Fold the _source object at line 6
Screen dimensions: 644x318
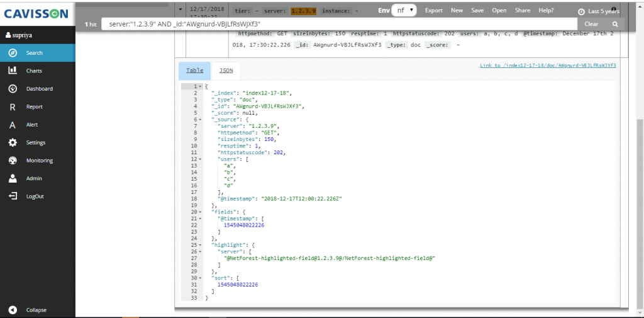click(x=201, y=119)
